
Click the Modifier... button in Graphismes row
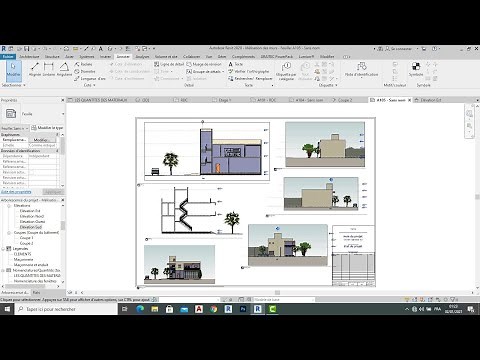click(41, 140)
